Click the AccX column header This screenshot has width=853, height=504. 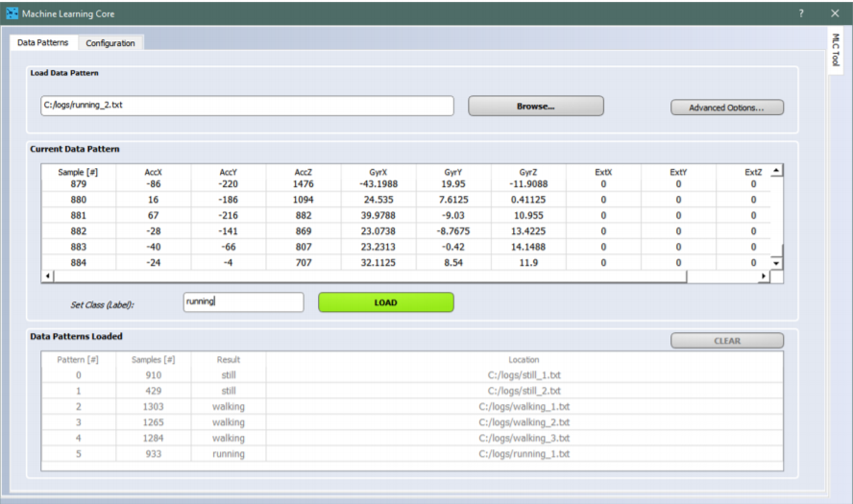(x=154, y=172)
